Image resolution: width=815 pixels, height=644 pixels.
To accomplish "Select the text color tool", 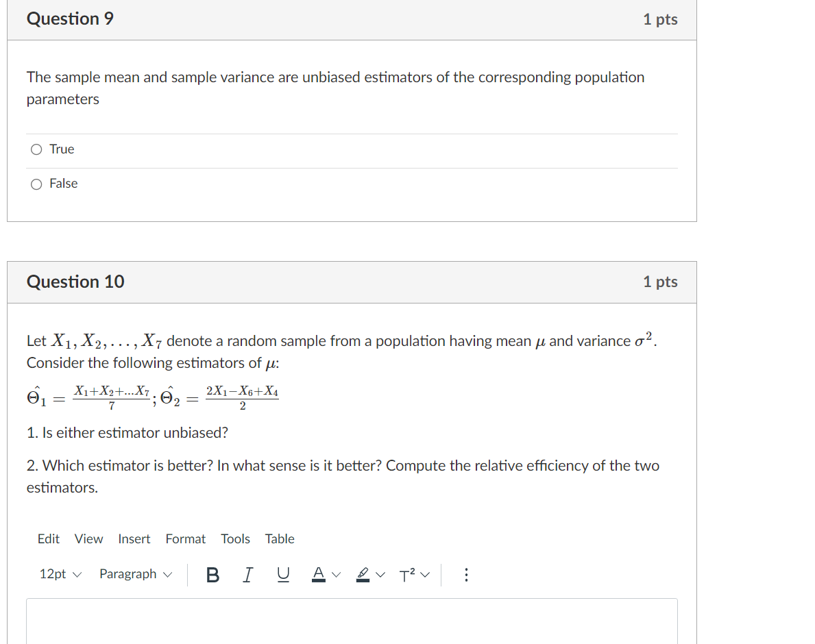I will [319, 575].
